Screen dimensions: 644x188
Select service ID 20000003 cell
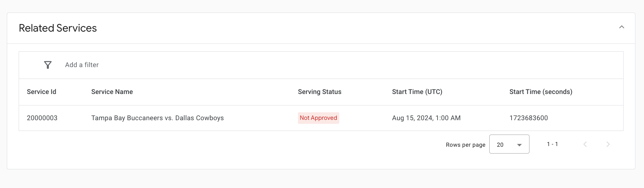click(42, 118)
